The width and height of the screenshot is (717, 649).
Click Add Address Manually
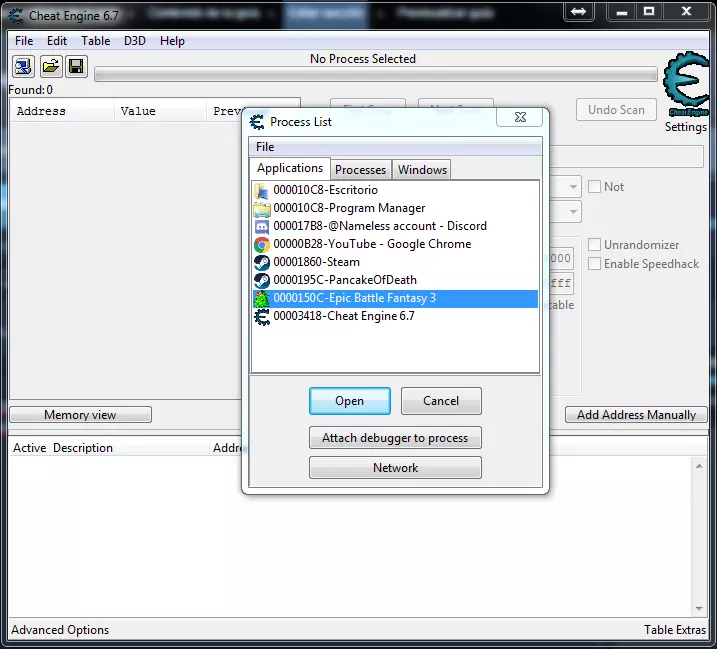click(636, 415)
